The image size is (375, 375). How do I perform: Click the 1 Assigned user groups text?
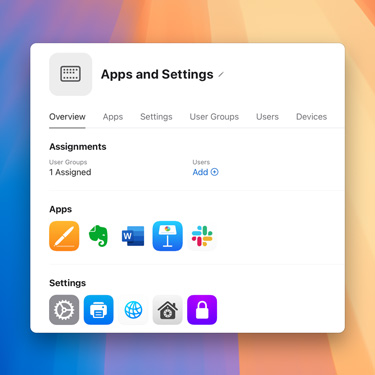coord(70,172)
